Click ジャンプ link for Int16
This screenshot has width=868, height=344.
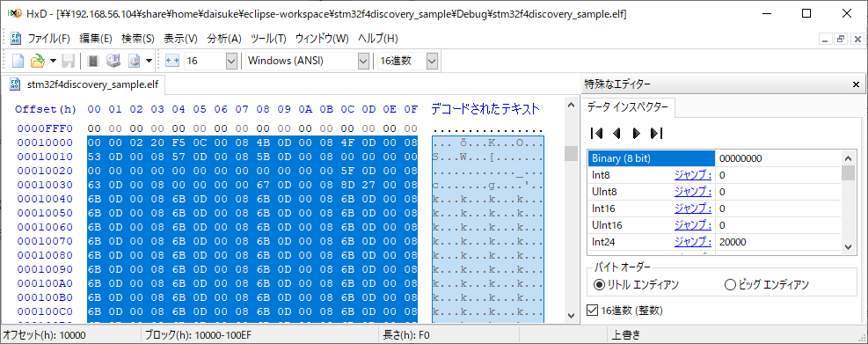[x=692, y=209]
